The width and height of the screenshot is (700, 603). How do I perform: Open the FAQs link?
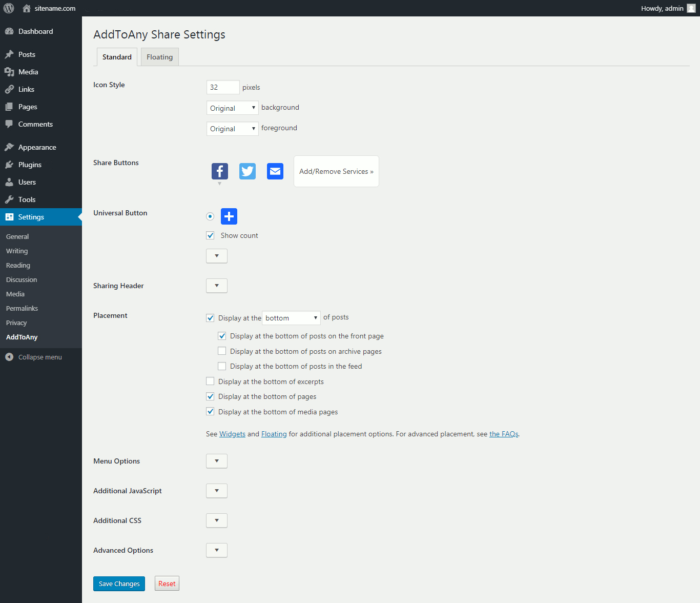point(504,434)
